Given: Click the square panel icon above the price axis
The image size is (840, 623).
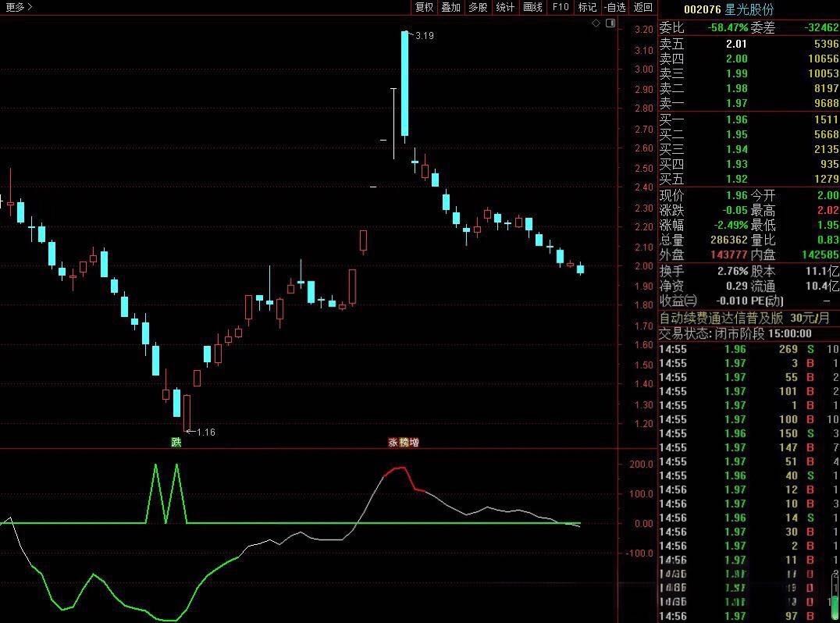Looking at the screenshot, I should coord(610,23).
